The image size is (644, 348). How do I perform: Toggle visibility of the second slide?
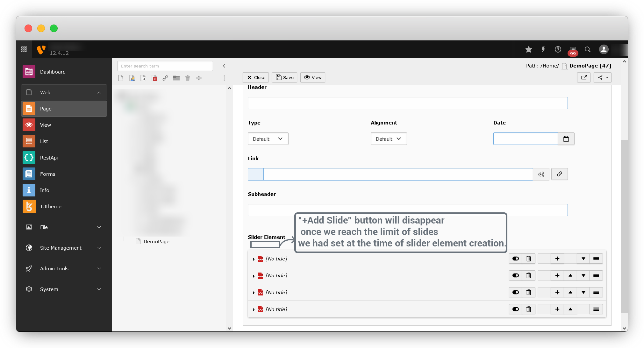516,275
